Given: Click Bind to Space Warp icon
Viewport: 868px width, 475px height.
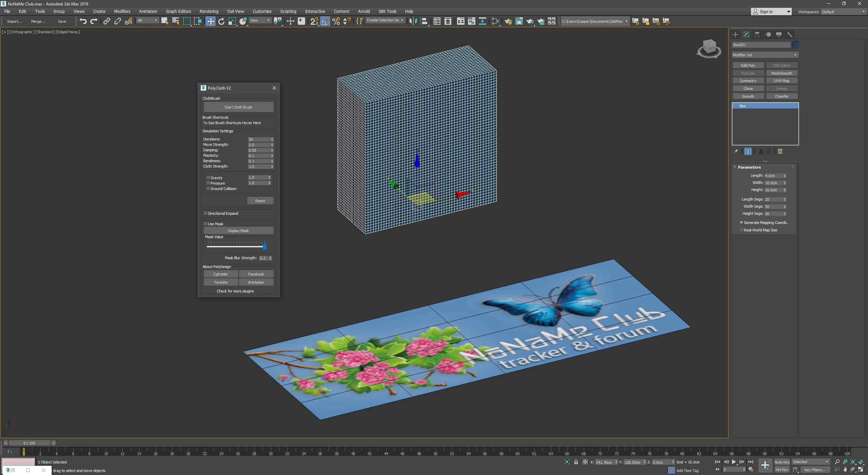Looking at the screenshot, I should pyautogui.click(x=129, y=21).
